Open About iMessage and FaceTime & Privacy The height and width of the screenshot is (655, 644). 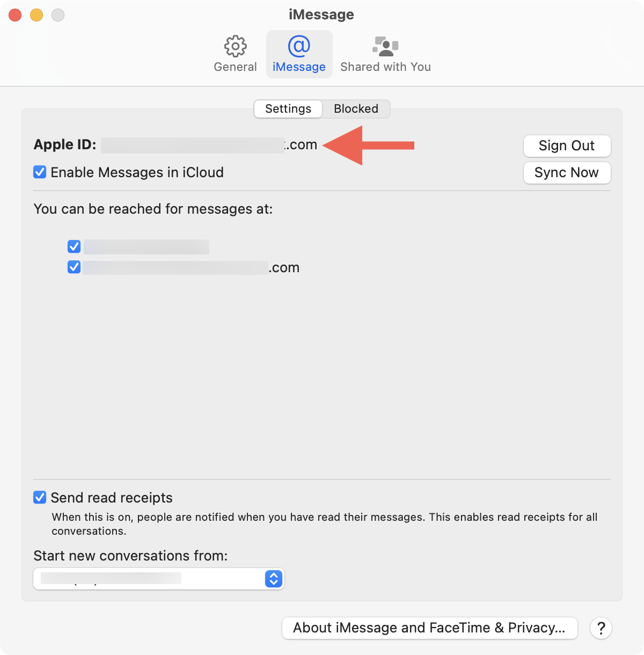point(429,628)
